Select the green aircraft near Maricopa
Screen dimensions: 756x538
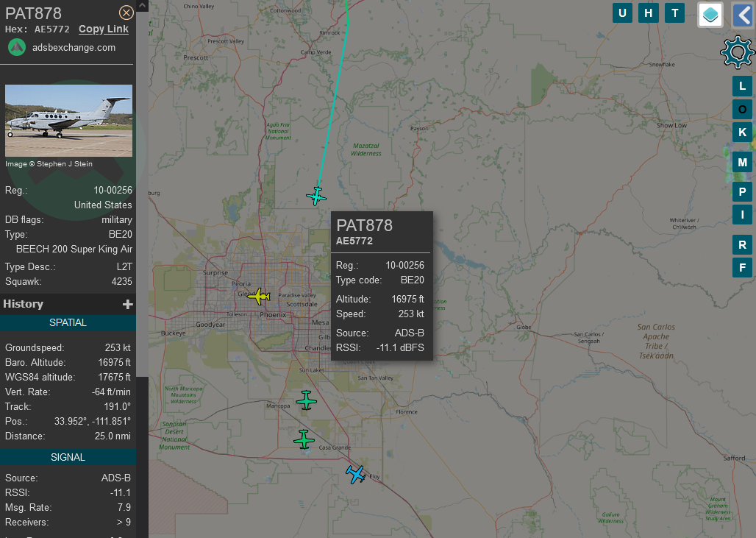coord(306,400)
